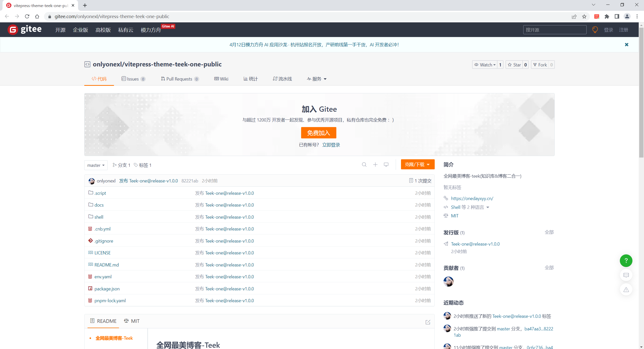This screenshot has width=644, height=349.
Task: Open the Web IDE monitor icon
Action: (x=386, y=165)
